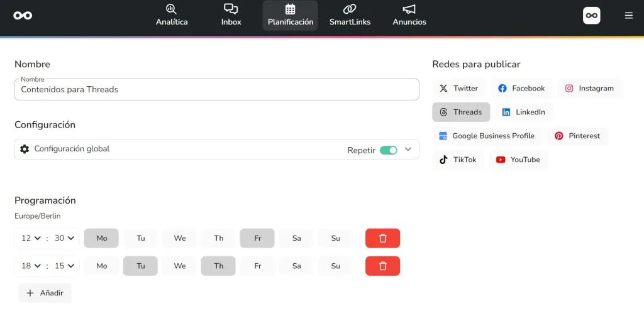Switch to the Planificación tab
The image size is (644, 311).
tap(291, 16)
